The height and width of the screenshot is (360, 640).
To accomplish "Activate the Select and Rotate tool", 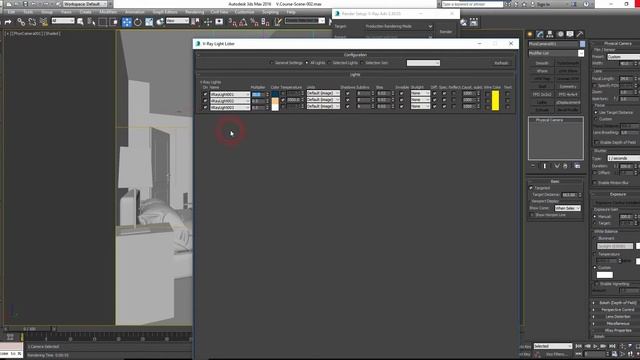I will pos(138,22).
